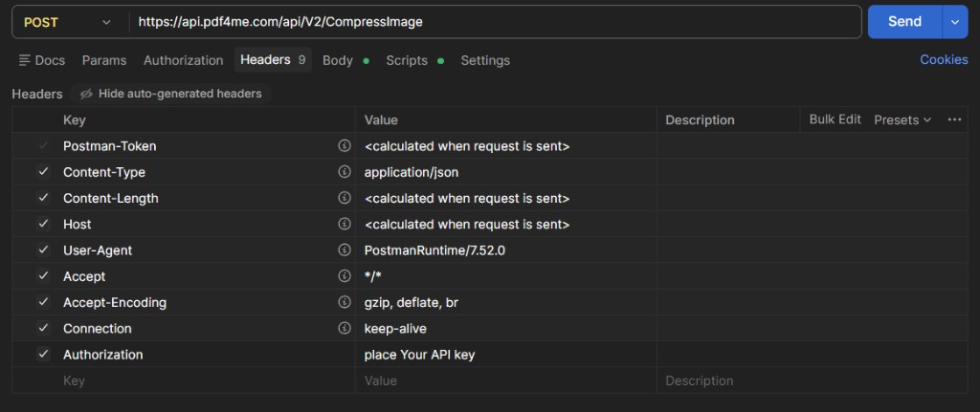This screenshot has height=412, width=980.
Task: Show info icon for Content-Type header
Action: (345, 172)
